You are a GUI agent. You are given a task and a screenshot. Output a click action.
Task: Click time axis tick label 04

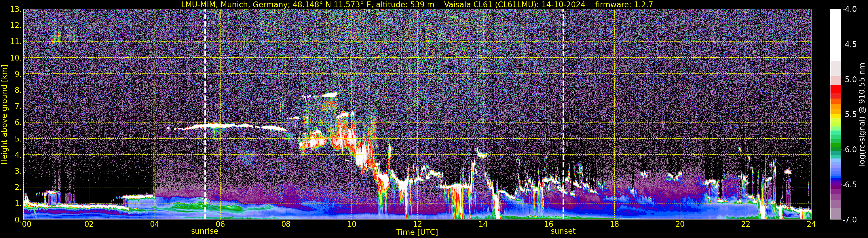point(155,224)
